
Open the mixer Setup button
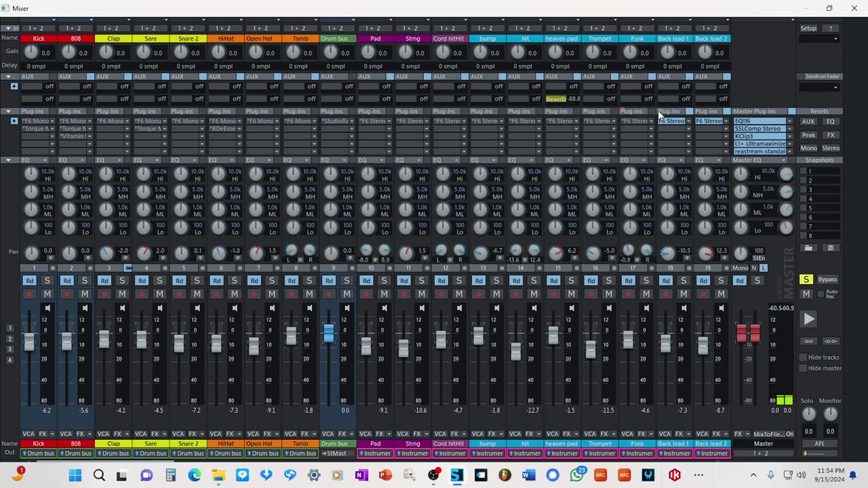[808, 28]
